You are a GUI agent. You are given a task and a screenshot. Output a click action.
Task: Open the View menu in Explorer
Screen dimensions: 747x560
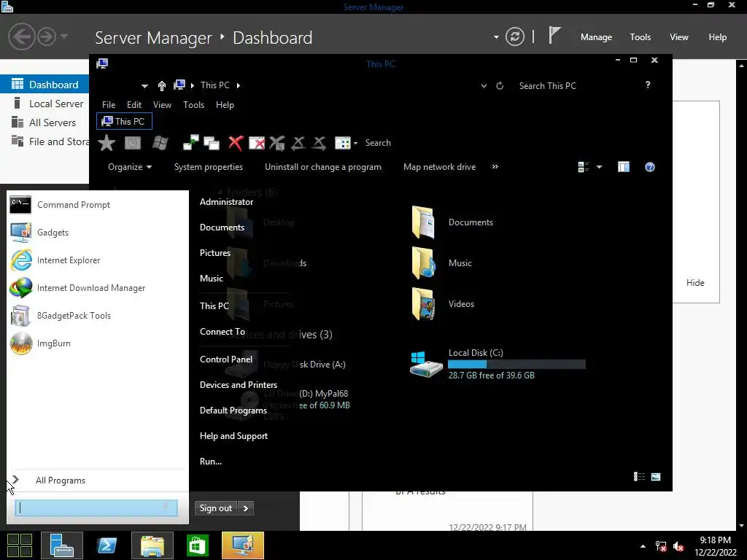162,105
